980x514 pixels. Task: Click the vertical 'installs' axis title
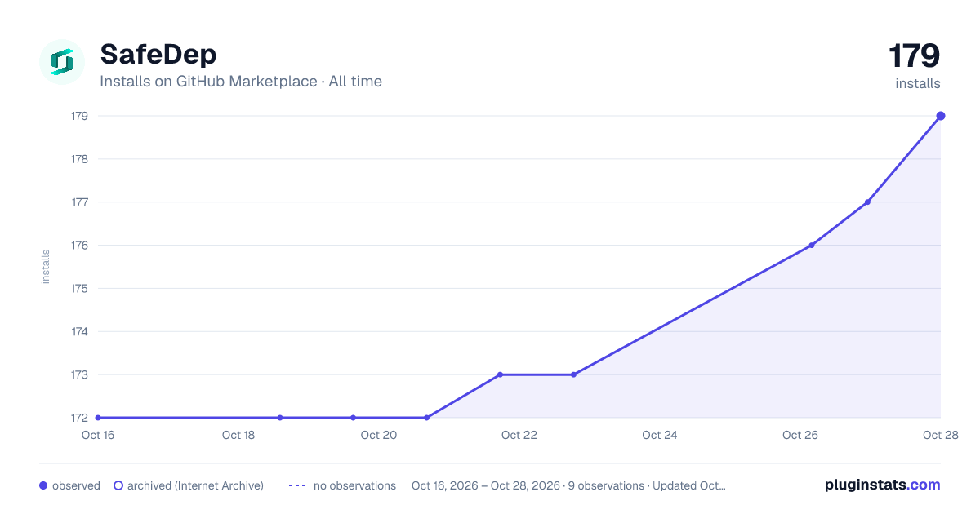(x=46, y=267)
